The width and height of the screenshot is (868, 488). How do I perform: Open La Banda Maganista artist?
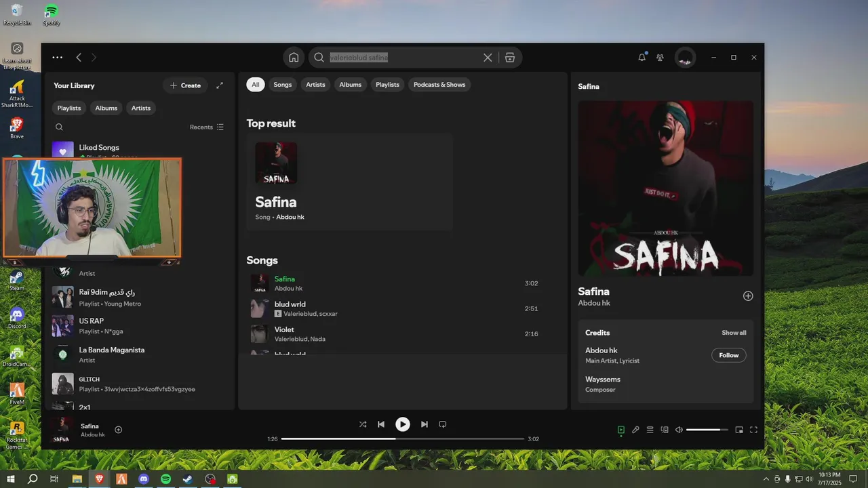(x=139, y=354)
